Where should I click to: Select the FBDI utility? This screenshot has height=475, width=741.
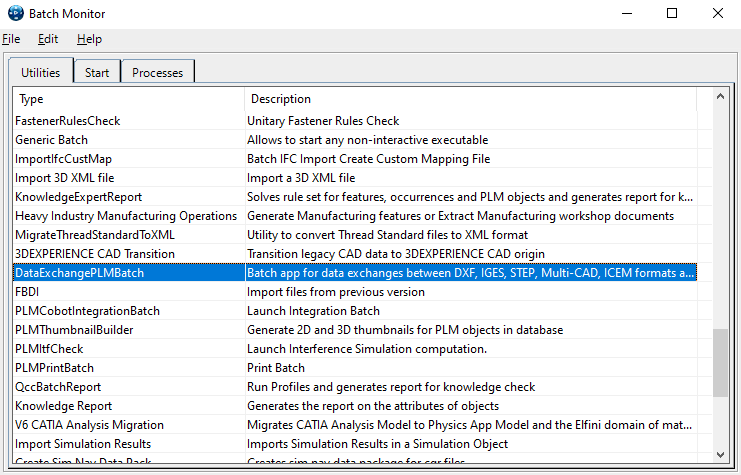pos(354,292)
